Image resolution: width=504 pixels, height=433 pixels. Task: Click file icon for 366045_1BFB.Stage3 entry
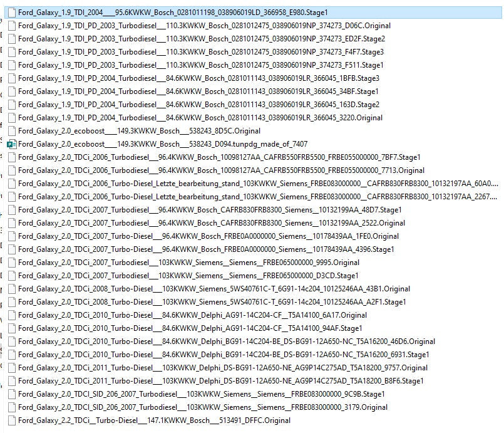coord(11,78)
